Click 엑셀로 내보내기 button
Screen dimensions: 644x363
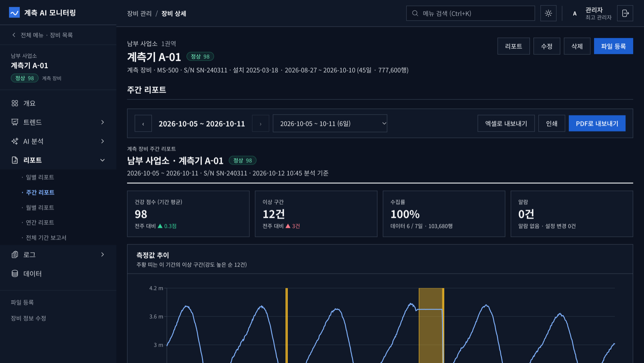pos(506,123)
